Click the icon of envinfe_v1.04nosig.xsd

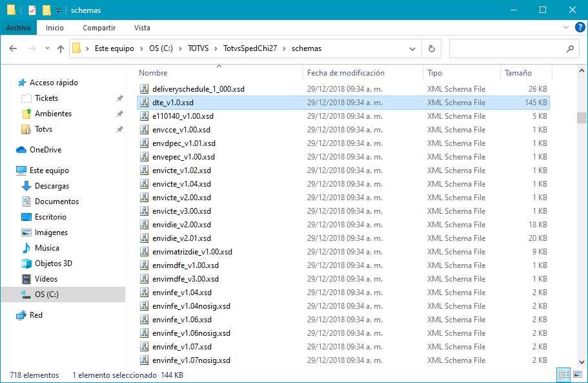point(145,306)
